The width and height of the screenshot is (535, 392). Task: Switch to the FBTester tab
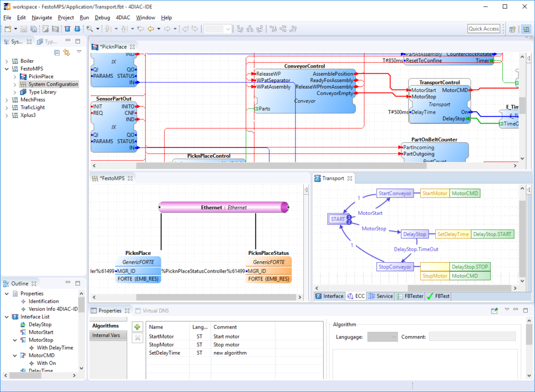[410, 296]
